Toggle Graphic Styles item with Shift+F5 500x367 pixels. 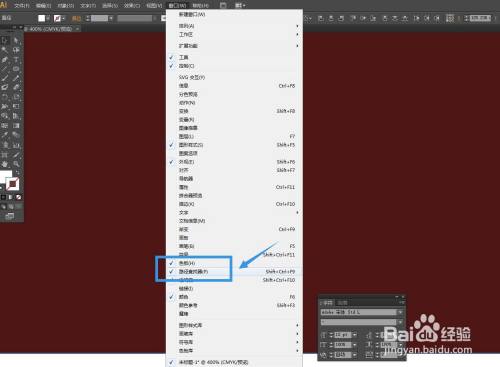[x=234, y=145]
